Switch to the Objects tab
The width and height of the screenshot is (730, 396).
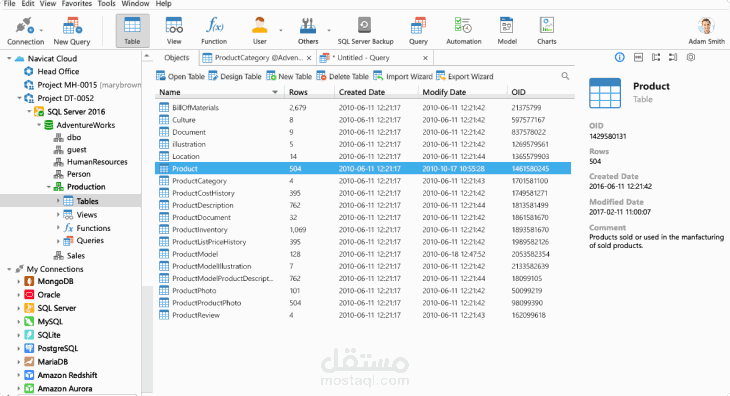[176, 58]
